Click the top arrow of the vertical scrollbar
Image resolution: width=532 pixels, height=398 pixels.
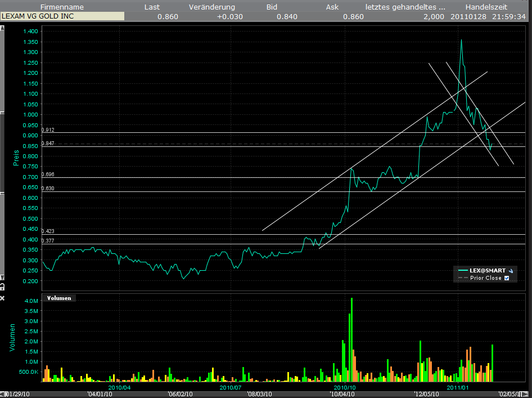2,26
